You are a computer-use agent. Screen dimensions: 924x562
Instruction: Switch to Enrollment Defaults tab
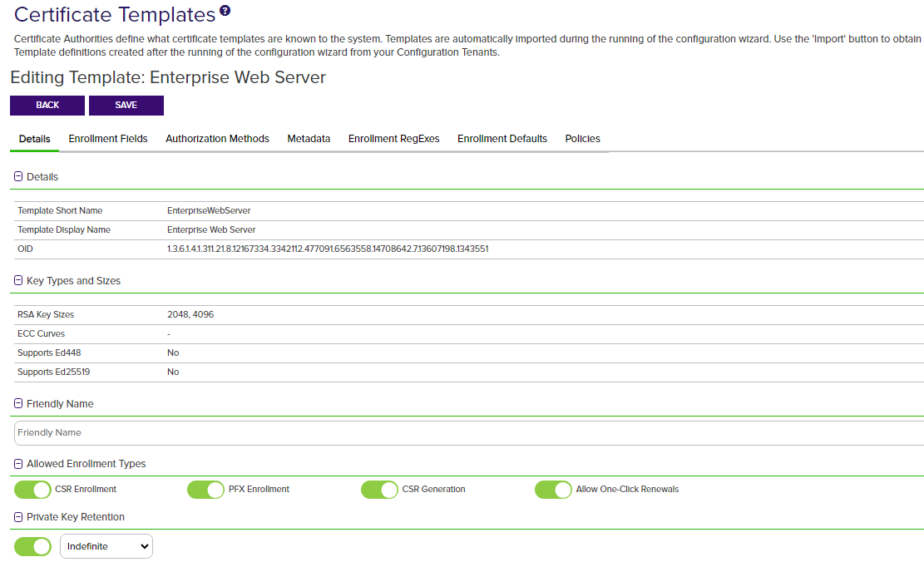(502, 139)
